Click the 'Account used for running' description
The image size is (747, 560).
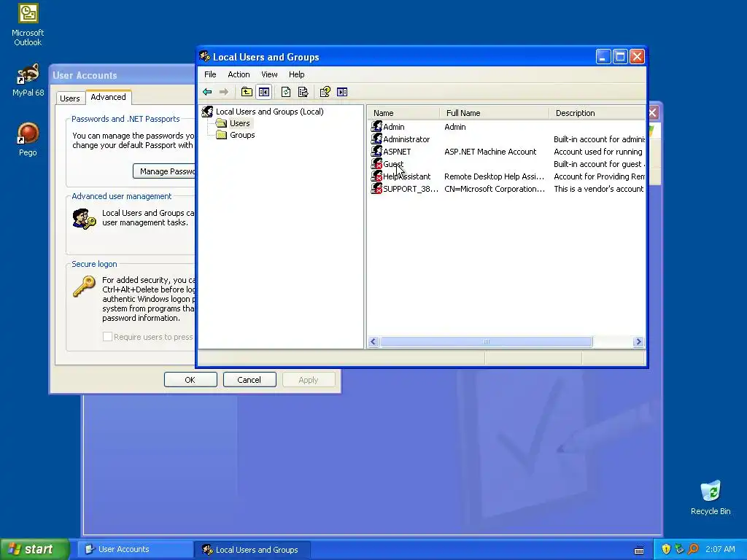(x=598, y=152)
